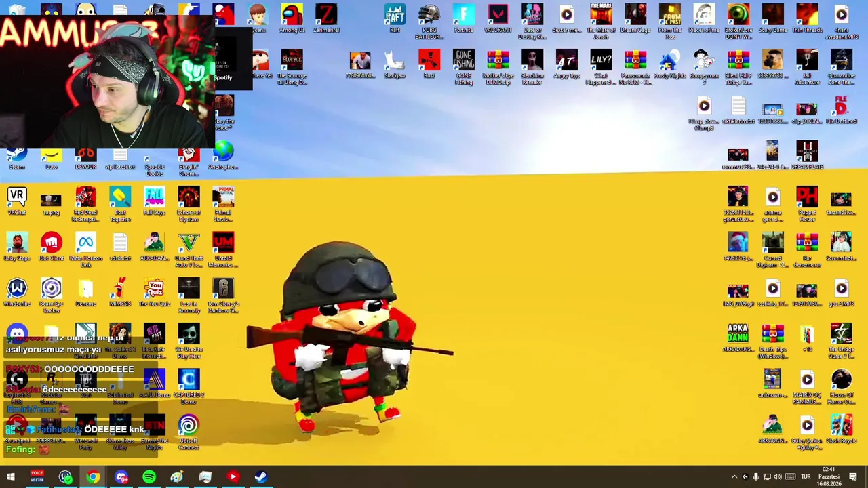Open Google Chrome from the taskbar

pos(93,477)
